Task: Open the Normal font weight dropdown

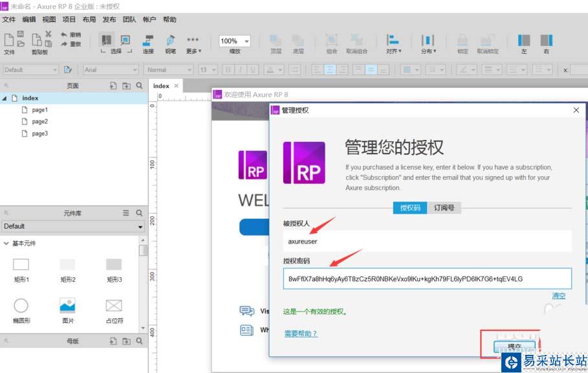Action: pos(168,70)
